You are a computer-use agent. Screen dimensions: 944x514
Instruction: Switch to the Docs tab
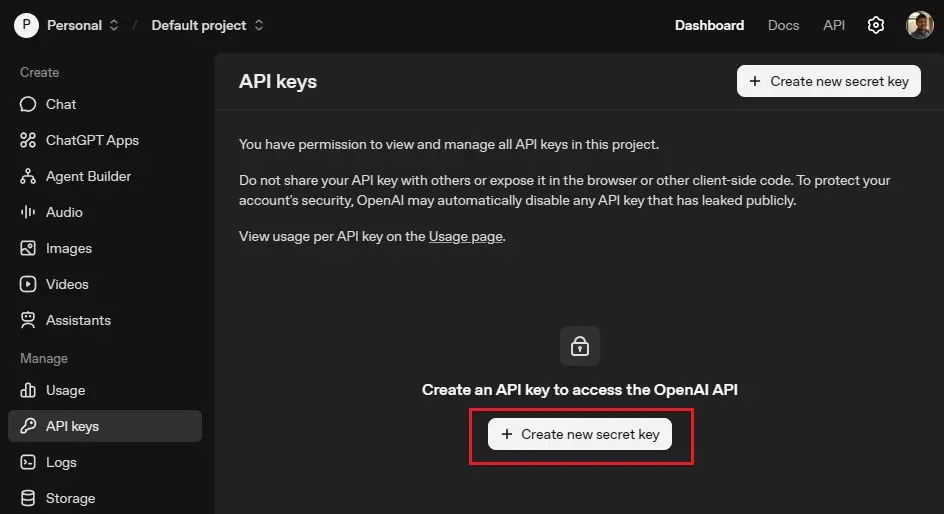(783, 25)
